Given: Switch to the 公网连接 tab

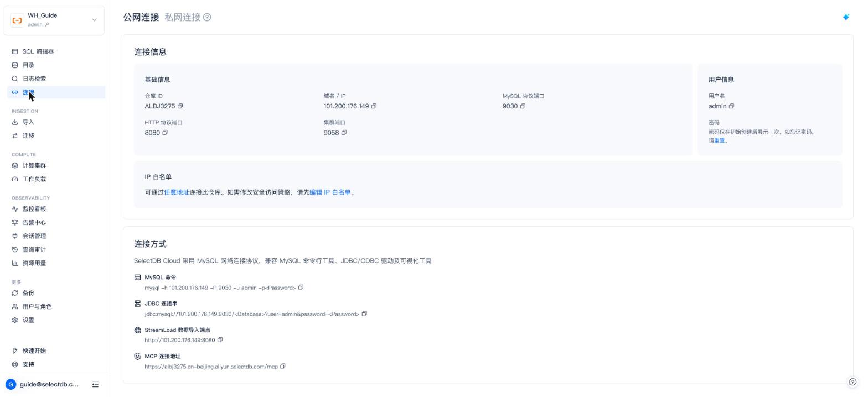Looking at the screenshot, I should (141, 17).
